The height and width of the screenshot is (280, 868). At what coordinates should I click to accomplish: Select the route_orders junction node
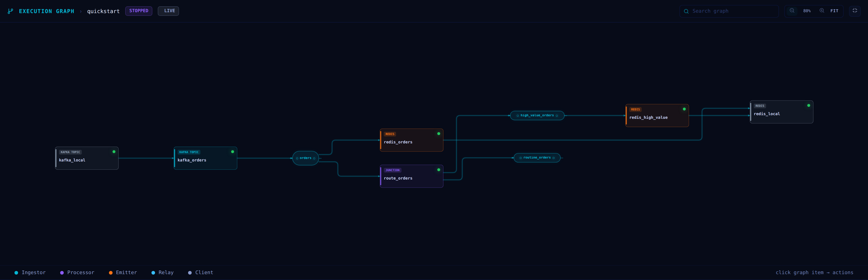pyautogui.click(x=412, y=176)
